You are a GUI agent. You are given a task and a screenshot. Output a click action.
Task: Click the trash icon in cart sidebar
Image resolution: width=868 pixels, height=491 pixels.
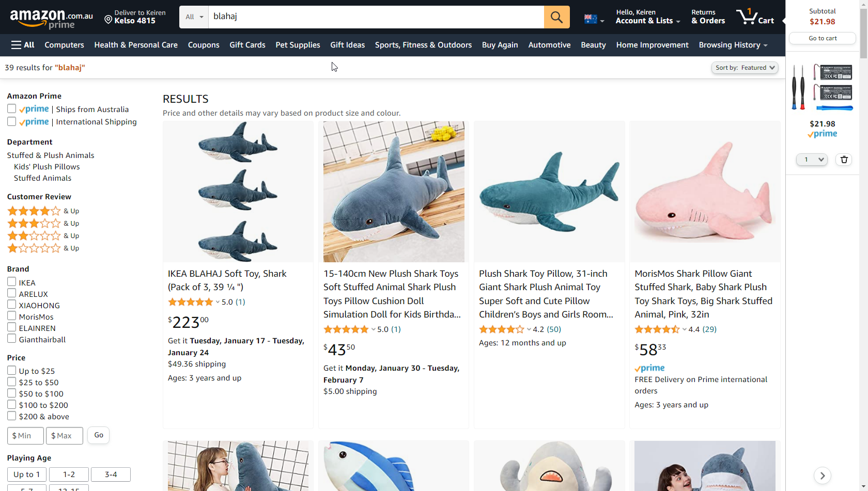pos(844,160)
